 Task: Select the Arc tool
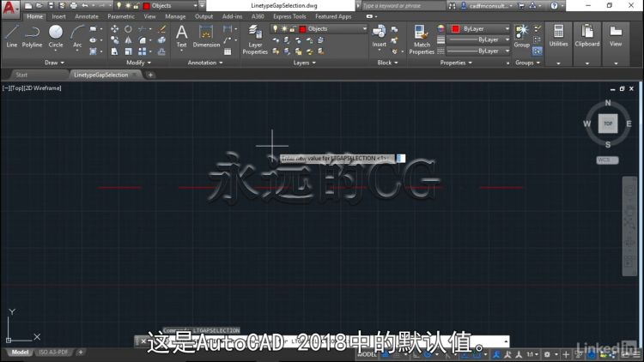pyautogui.click(x=77, y=36)
